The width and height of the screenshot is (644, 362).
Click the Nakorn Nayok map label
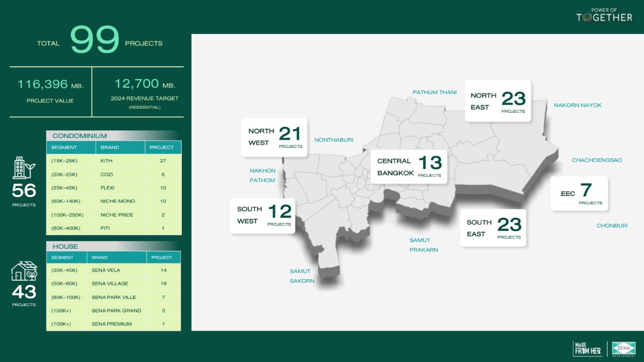578,105
